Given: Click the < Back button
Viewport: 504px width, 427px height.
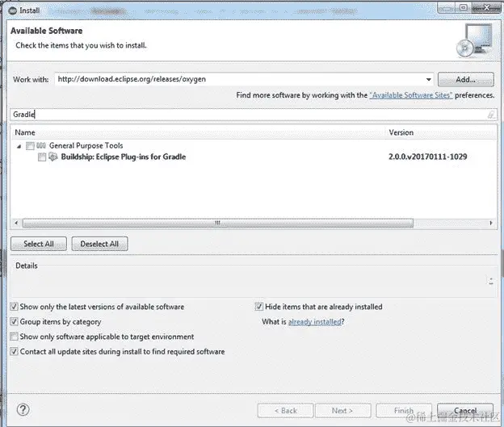Looking at the screenshot, I should [x=285, y=411].
